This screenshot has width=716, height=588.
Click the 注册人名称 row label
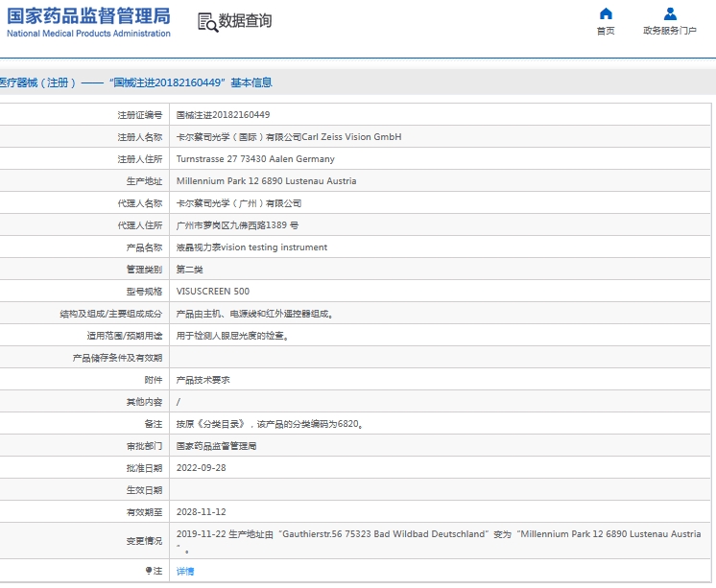(x=140, y=137)
